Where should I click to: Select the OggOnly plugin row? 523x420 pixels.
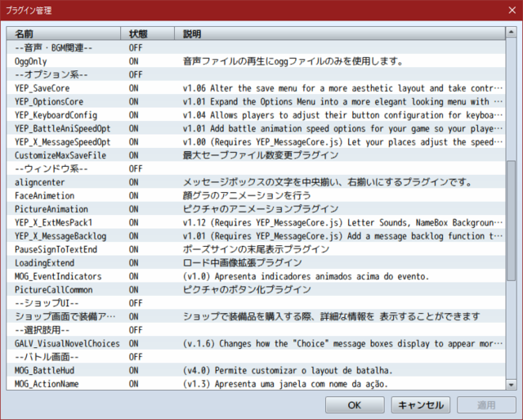click(256, 61)
